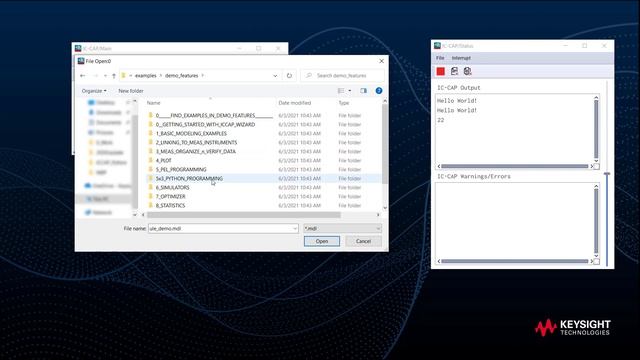Click the third toolbar icon beside the clear output icon in the Status window
The height and width of the screenshot is (360, 640).
pyautogui.click(x=468, y=71)
